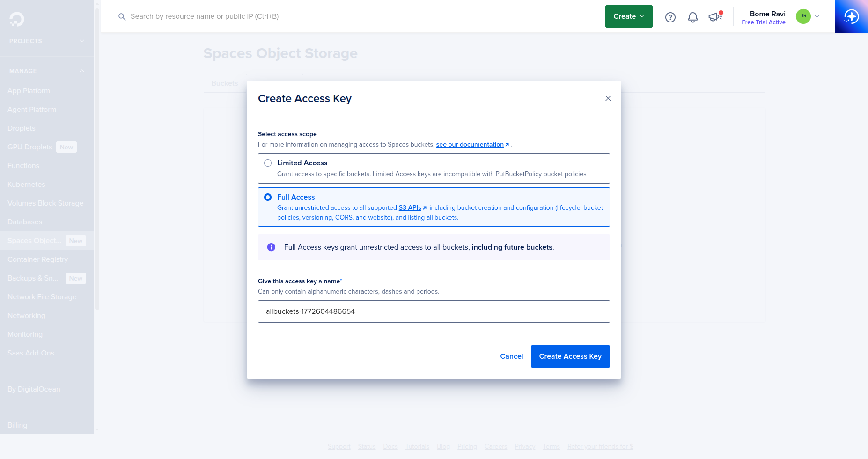Screen dimensions: 868x459
Task: Click the notifications bell icon
Action: point(693,16)
